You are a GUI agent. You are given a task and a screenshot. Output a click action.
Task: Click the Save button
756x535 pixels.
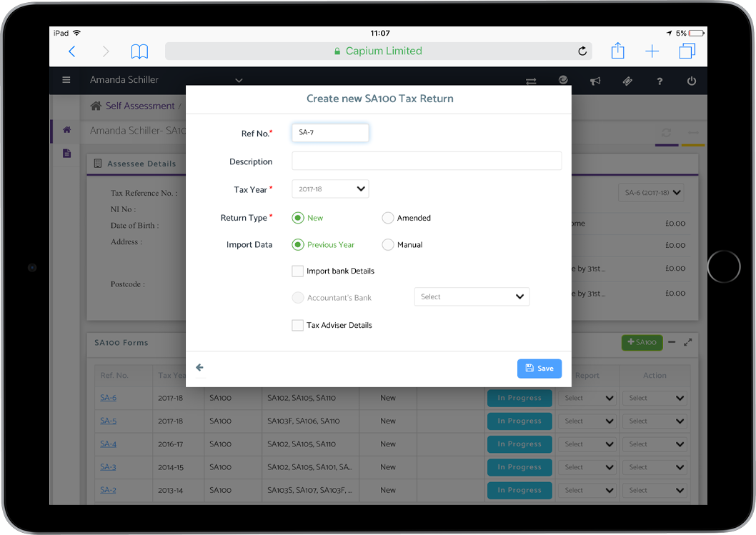click(539, 369)
